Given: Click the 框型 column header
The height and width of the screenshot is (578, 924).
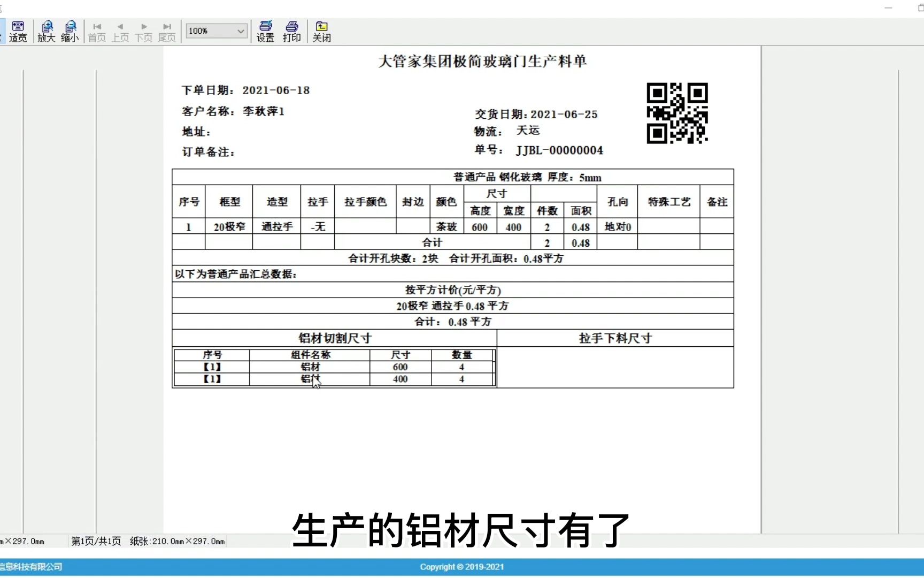Looking at the screenshot, I should [x=229, y=202].
